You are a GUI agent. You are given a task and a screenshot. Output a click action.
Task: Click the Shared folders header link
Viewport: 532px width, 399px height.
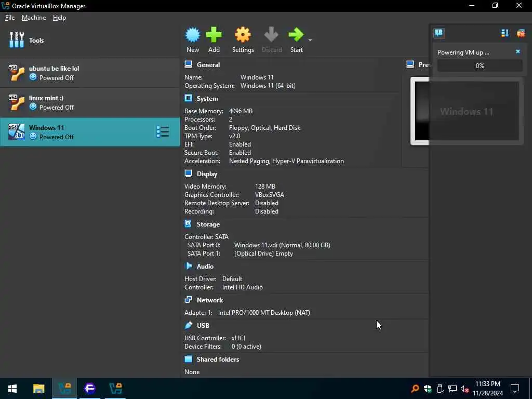218,360
